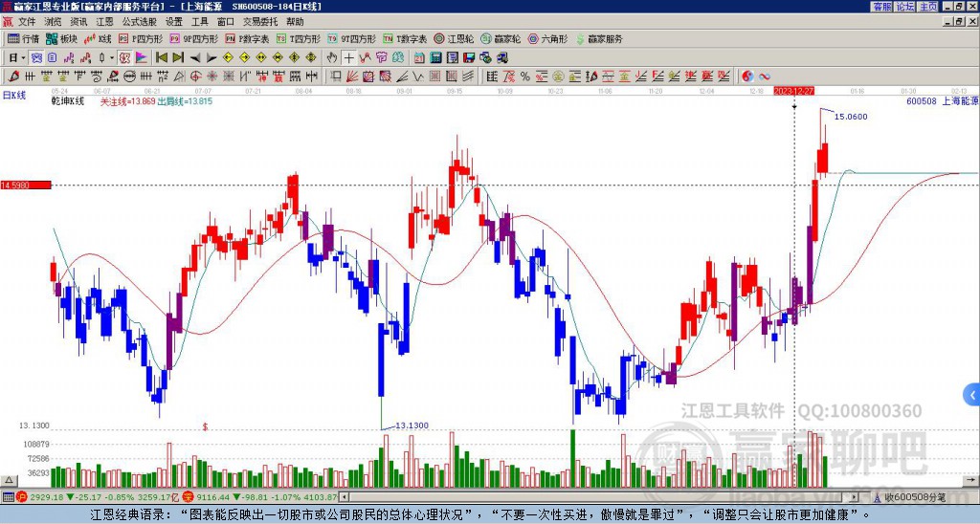The image size is (980, 524).
Task: Toggle the crosshair cursor tool
Action: 348,57
